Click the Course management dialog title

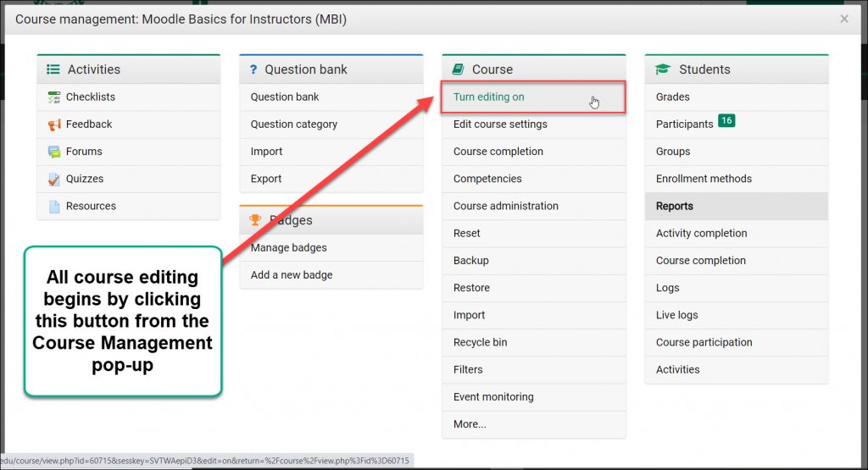click(181, 19)
